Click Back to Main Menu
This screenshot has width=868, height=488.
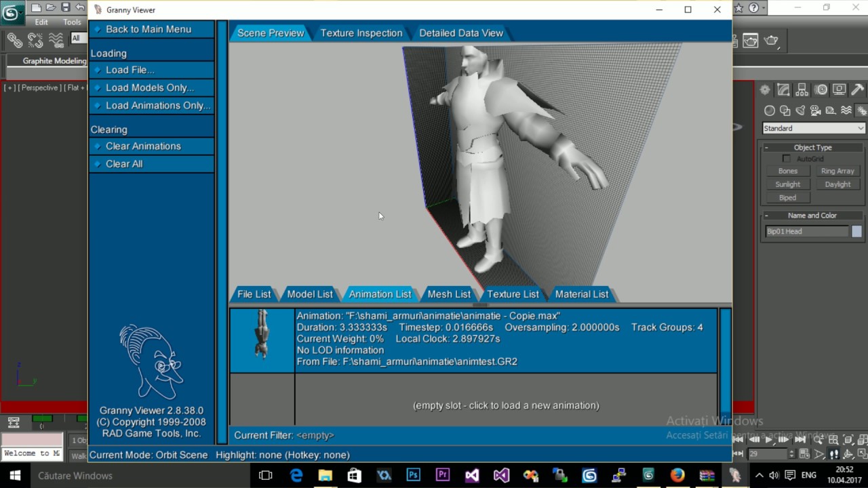pos(152,29)
